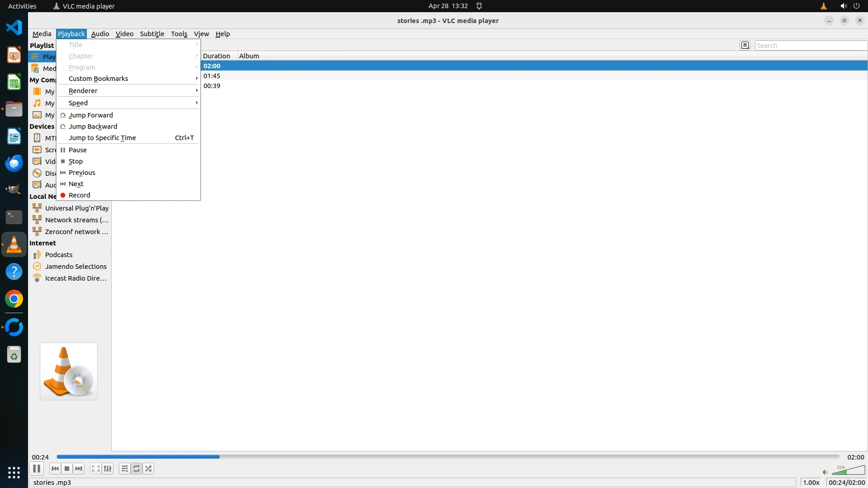Go to previous track icon
Screen dimensions: 868x488
(x=55, y=469)
